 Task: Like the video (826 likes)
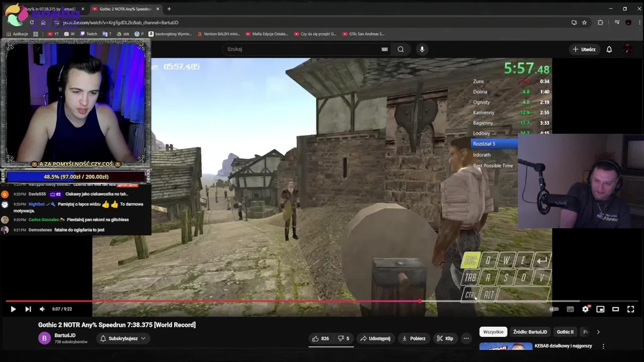(320, 338)
